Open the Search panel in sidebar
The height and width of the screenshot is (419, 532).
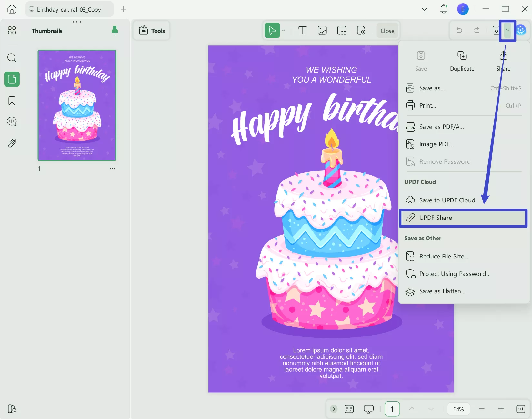12,58
